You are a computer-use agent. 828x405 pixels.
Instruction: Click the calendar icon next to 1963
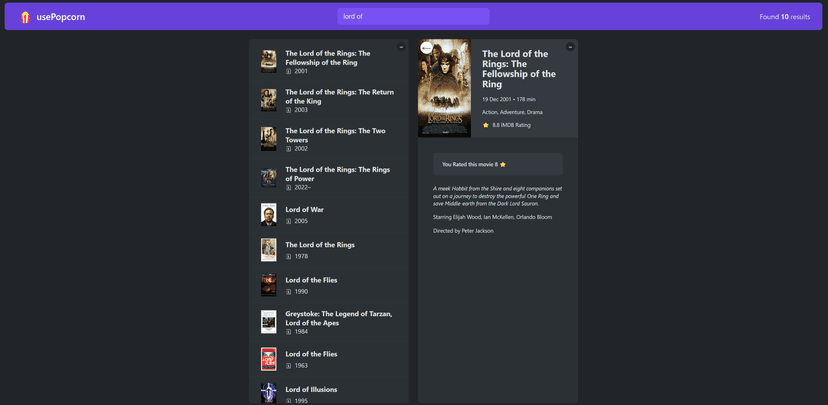click(288, 365)
